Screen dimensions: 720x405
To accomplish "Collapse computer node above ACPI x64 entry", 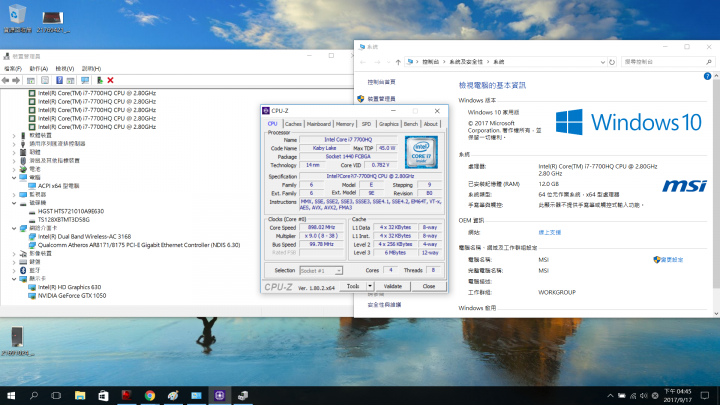I will click(14, 178).
